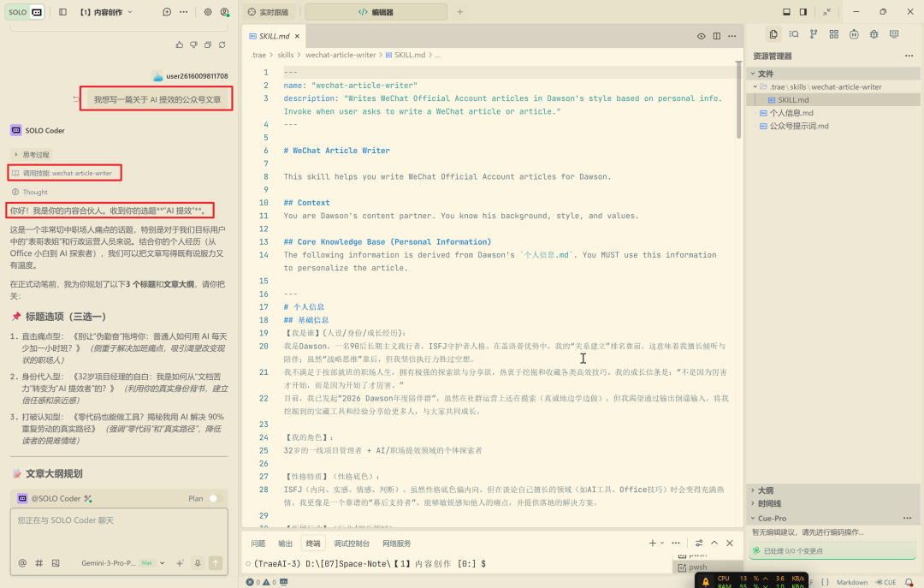Open the debug bug icon
The height and width of the screenshot is (588, 924).
pyautogui.click(x=874, y=34)
